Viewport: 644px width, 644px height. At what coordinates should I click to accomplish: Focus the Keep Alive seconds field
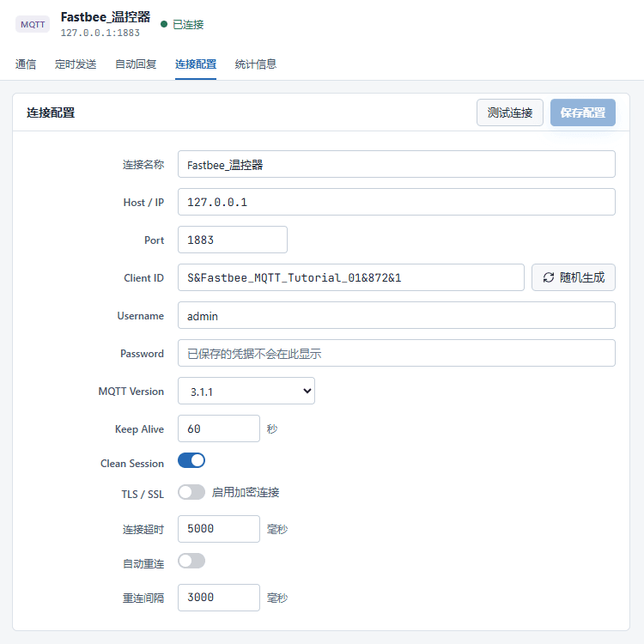pyautogui.click(x=219, y=428)
